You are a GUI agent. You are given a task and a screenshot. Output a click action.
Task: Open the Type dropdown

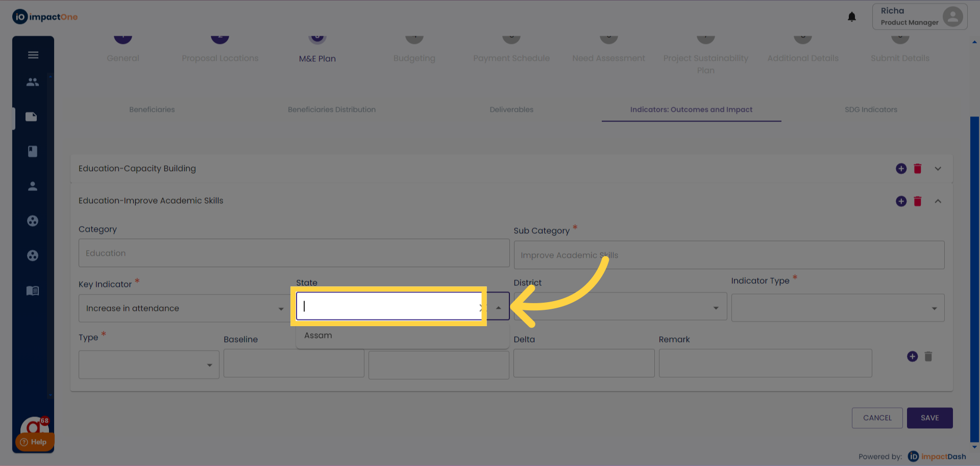(149, 364)
